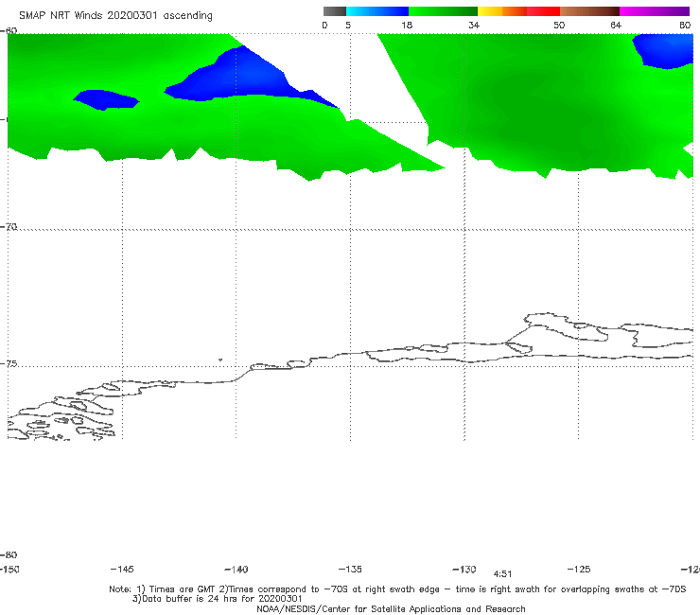Click the color bar label '18'
This screenshot has height=615, width=700.
(x=407, y=26)
